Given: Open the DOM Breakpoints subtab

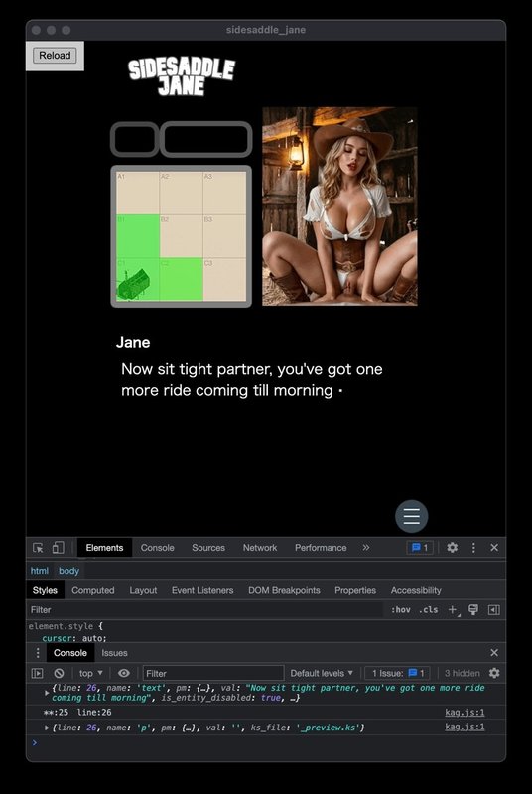Looking at the screenshot, I should 284,590.
